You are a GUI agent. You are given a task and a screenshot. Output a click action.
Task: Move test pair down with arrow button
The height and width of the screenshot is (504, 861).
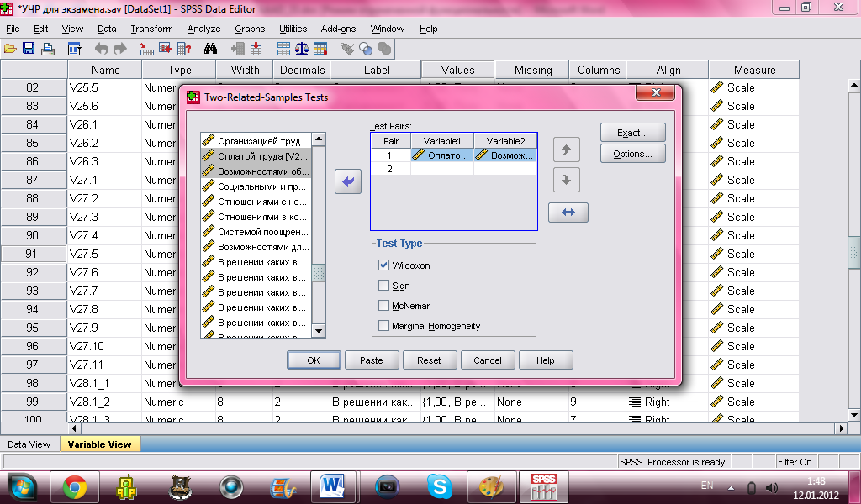pos(567,180)
